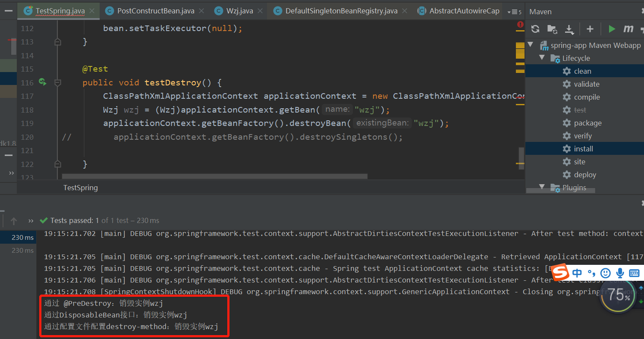Click Maven panel horizontal scrollbar
Viewport: 644px width, 339px height.
coord(560,190)
